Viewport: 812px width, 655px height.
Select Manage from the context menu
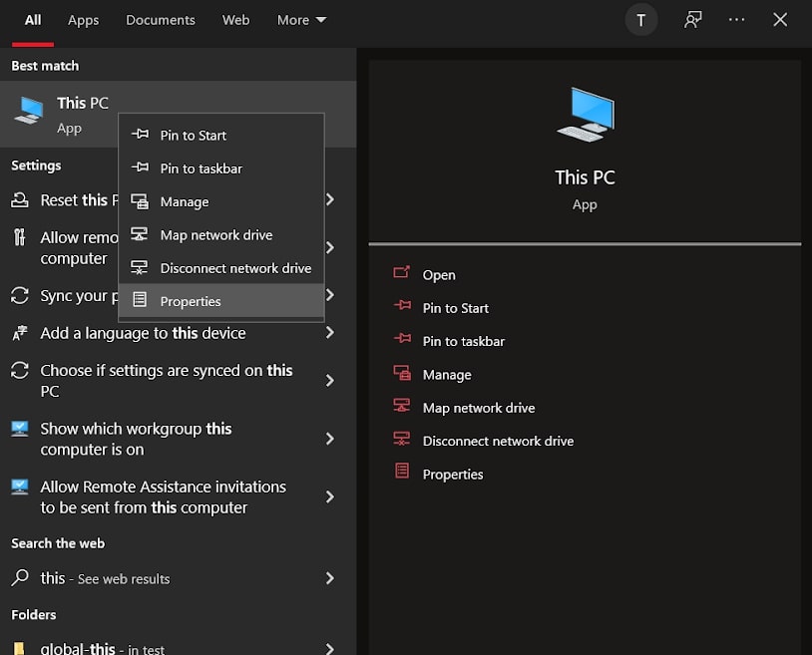coord(185,201)
